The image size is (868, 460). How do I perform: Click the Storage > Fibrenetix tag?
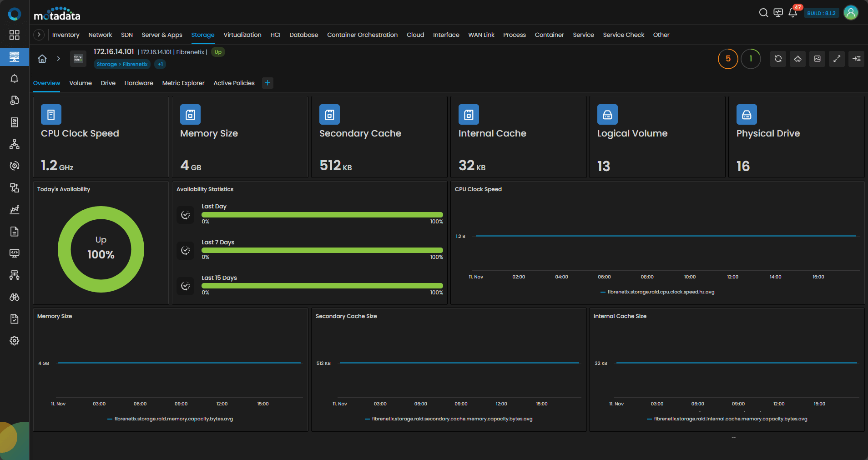click(x=122, y=64)
